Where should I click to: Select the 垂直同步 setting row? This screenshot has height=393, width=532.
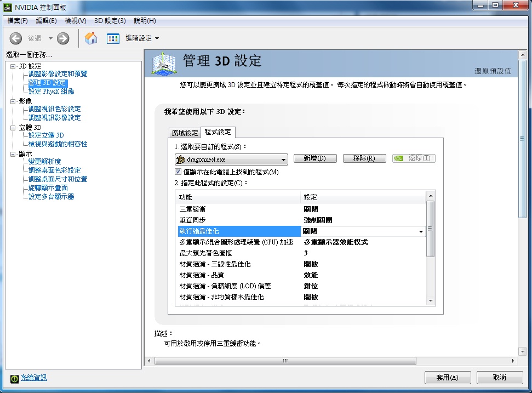click(301, 220)
